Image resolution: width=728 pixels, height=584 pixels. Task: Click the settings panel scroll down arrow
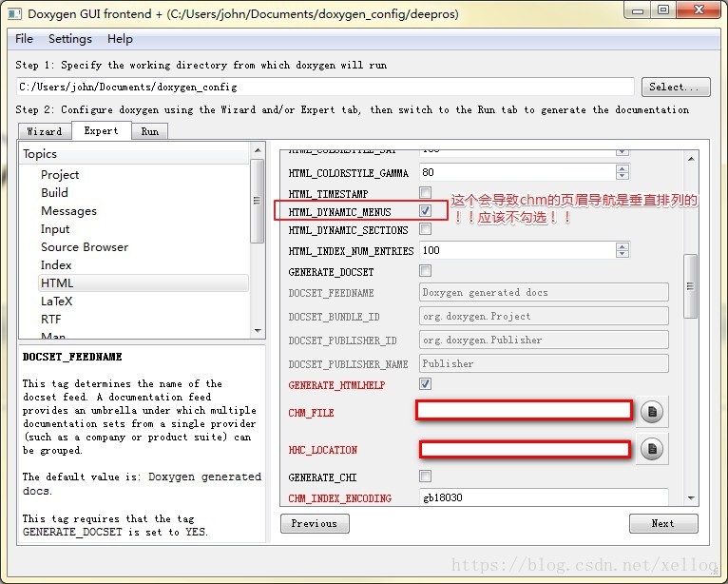[x=691, y=497]
